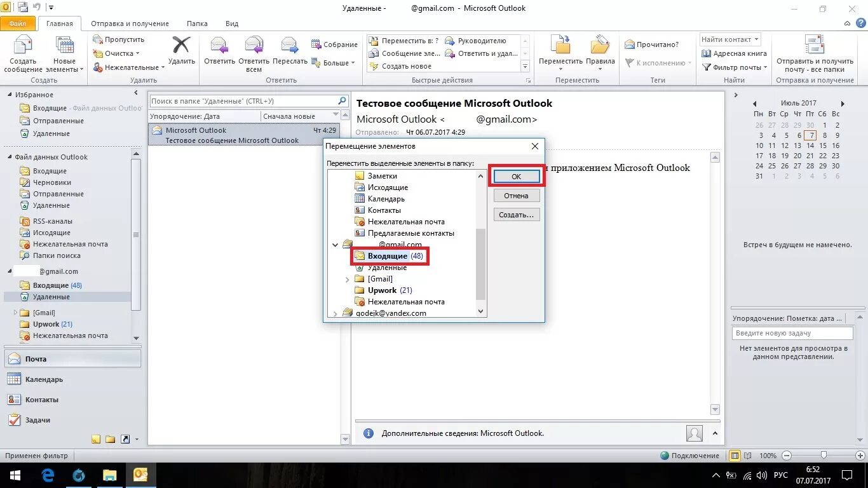Click the Notes icon at the bottom of the navigation pane
The height and width of the screenshot is (488, 868).
[x=96, y=439]
